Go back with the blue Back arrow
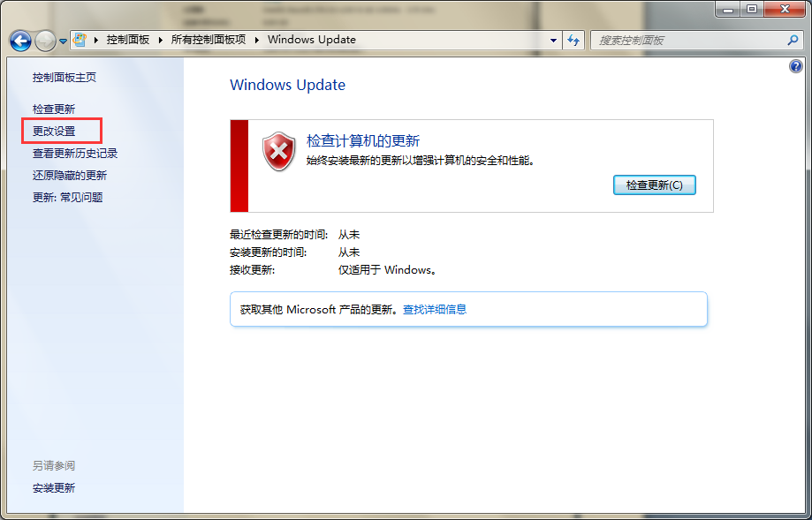Image resolution: width=812 pixels, height=520 pixels. [20, 41]
